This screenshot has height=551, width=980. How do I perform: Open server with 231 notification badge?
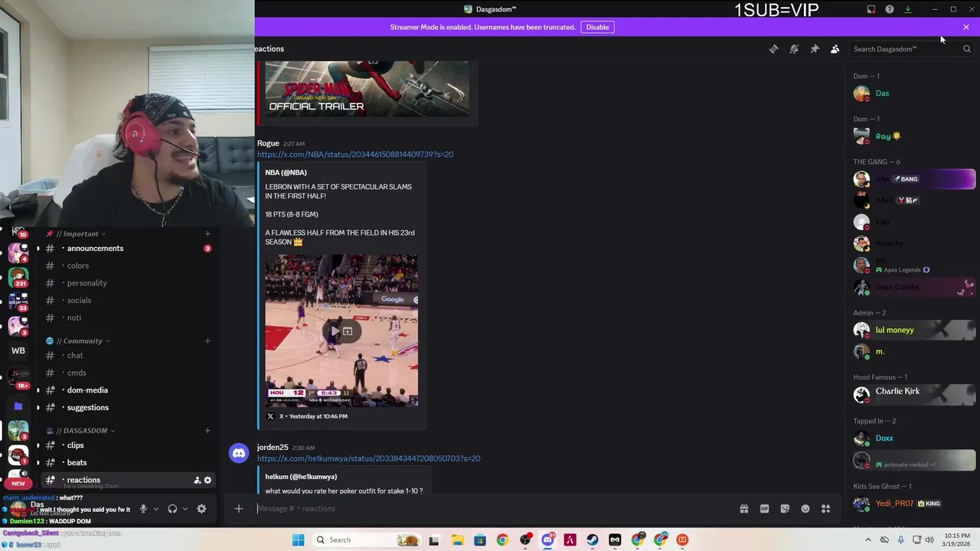18,276
